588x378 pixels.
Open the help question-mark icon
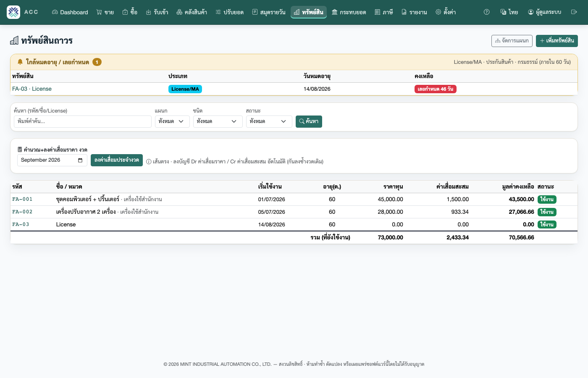487,12
